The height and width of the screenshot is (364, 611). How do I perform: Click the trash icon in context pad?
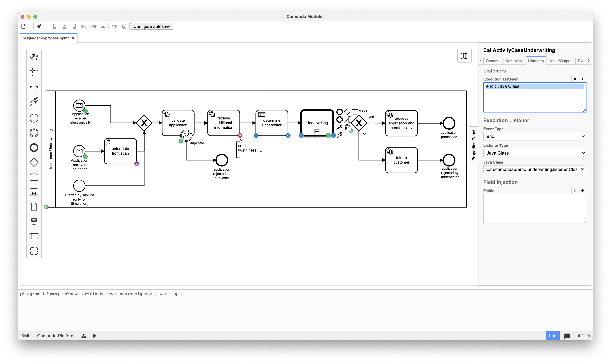347,127
